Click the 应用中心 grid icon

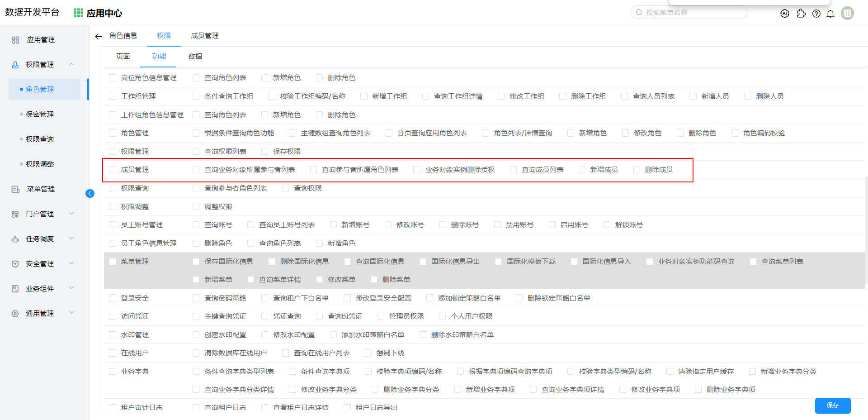tap(78, 13)
